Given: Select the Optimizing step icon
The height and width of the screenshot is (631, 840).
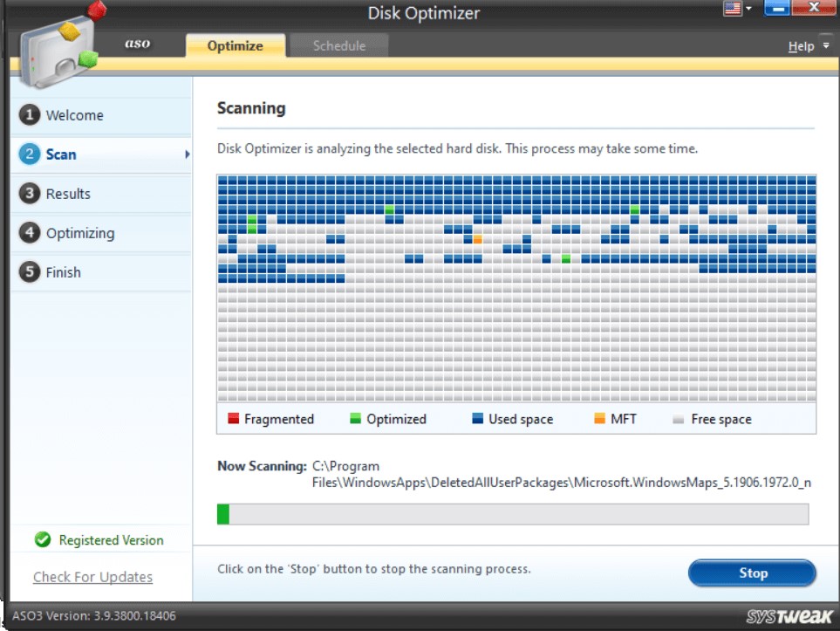Looking at the screenshot, I should pos(31,232).
